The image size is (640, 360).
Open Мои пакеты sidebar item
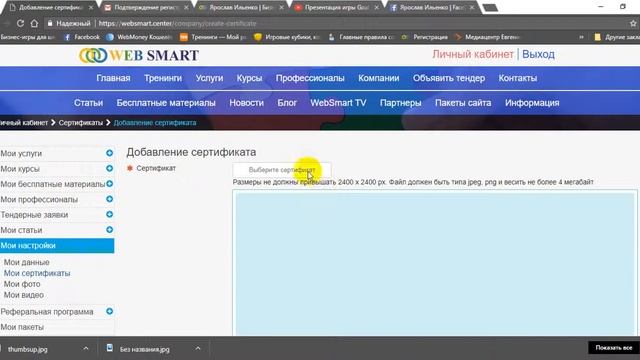click(22, 327)
